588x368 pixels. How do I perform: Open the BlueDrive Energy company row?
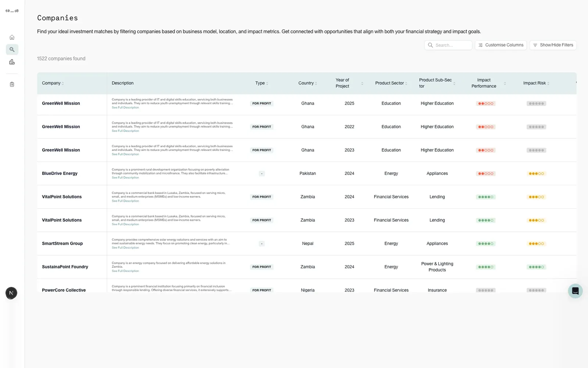[x=306, y=173]
